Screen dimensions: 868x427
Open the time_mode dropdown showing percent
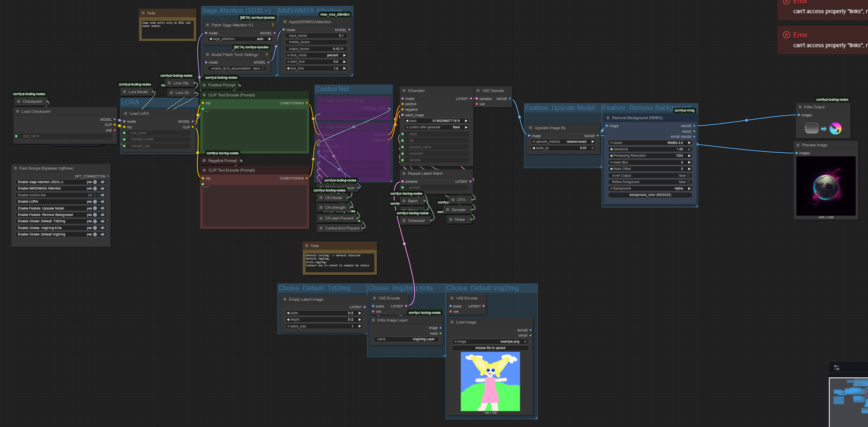[x=316, y=55]
